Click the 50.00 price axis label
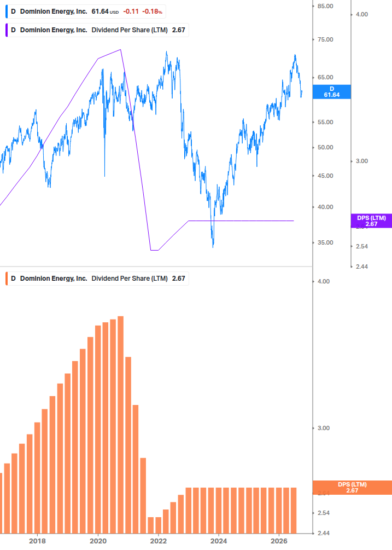The width and height of the screenshot is (392, 550). [325, 147]
